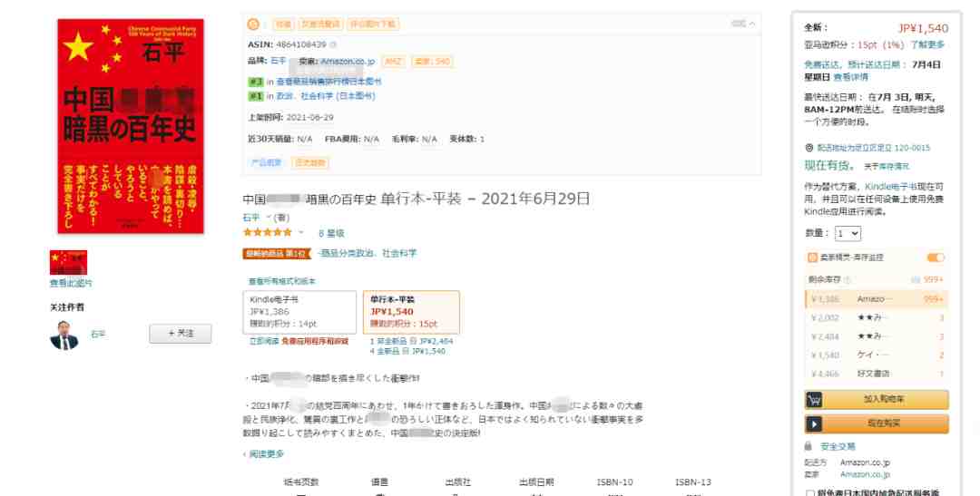The image size is (980, 496).
Task: Click the orange extension logo icon above ASIN
Action: (x=253, y=24)
